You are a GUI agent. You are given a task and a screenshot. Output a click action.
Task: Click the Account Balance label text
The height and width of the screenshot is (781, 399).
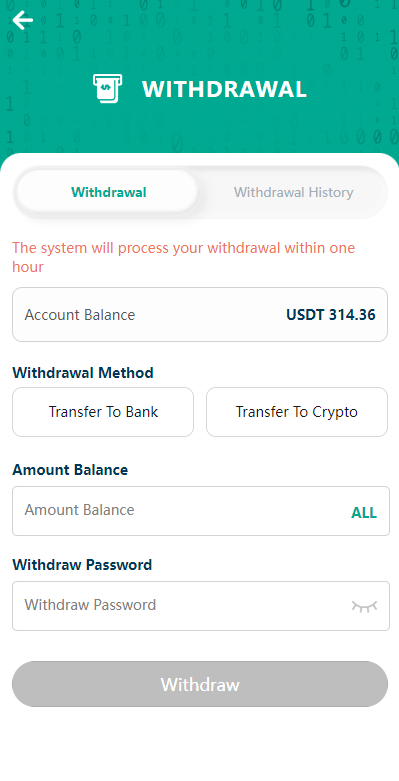click(80, 315)
